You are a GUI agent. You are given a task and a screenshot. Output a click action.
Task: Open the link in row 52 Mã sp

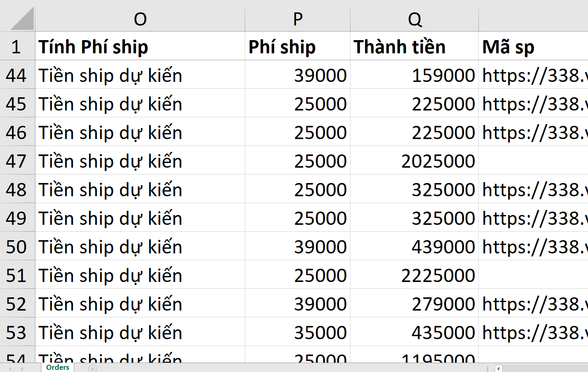(533, 304)
